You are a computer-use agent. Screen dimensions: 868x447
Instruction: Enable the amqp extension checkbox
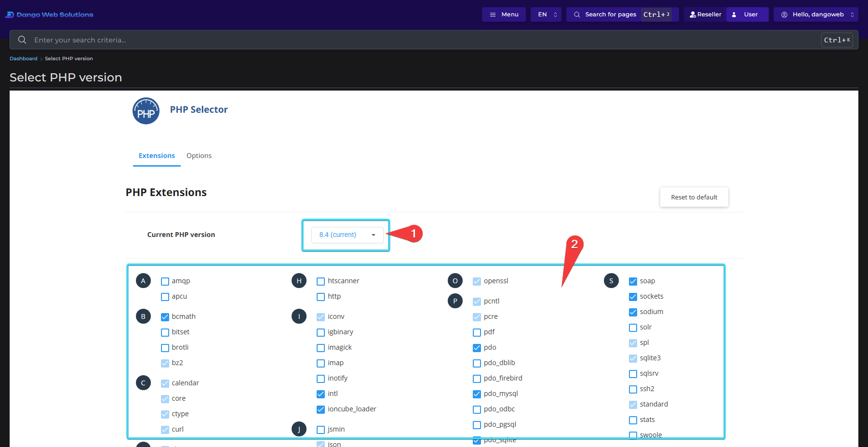click(165, 281)
